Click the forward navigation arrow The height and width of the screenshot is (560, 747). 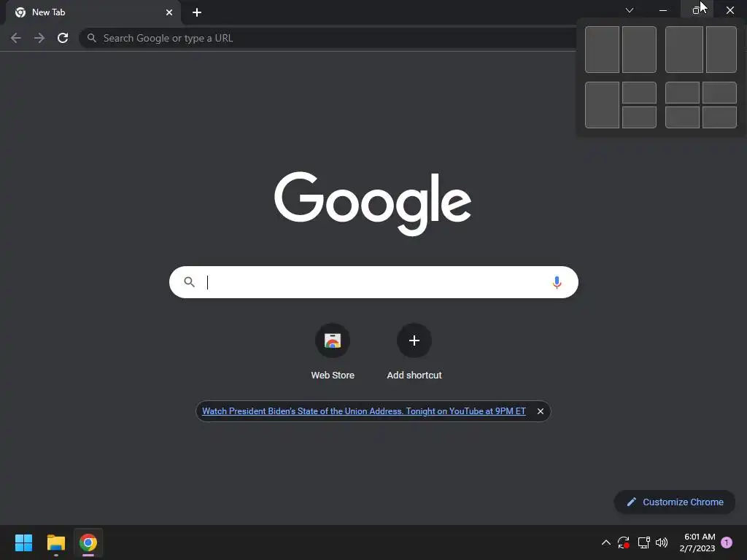(x=39, y=38)
